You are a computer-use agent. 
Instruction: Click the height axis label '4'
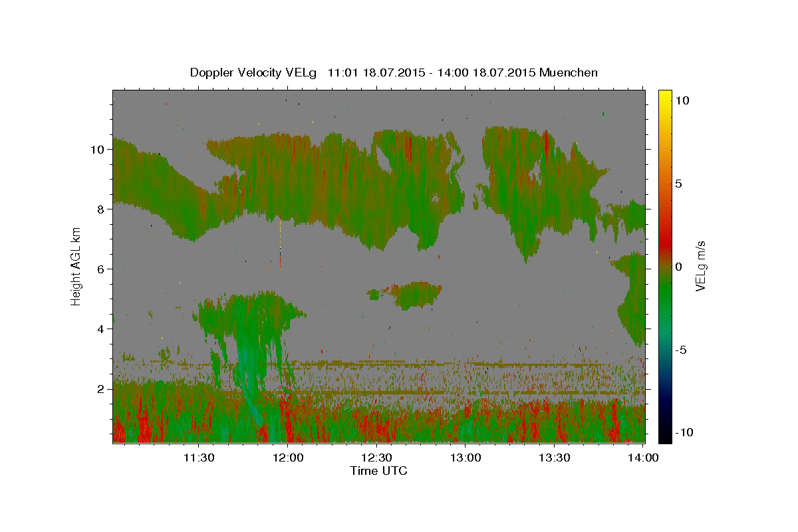coord(100,329)
